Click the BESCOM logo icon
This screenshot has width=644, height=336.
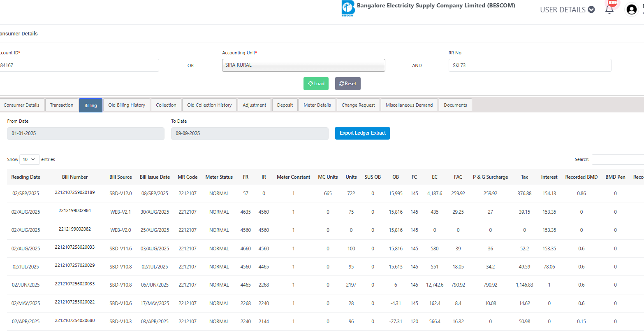(348, 8)
